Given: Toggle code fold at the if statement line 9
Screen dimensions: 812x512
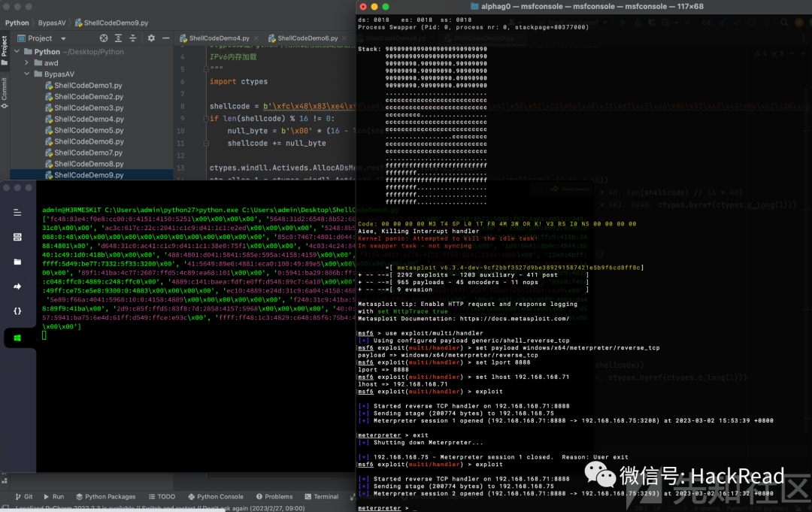Looking at the screenshot, I should [206, 119].
